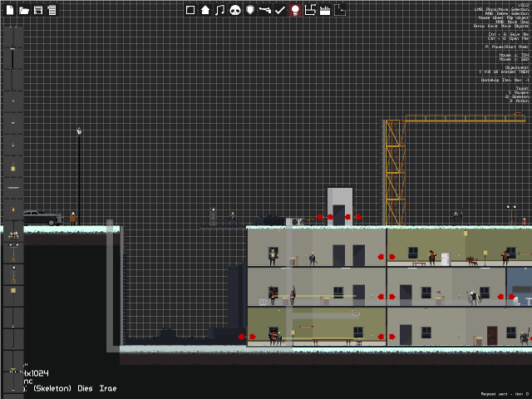Screen dimensions: 532x399
Task: Pick the hanging lamp at top of palette
Action: click(x=13, y=37)
